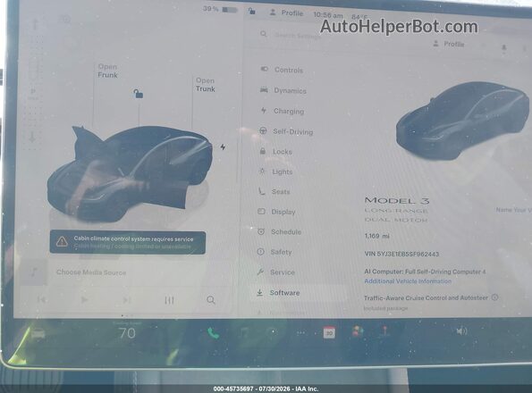Tap the car icon in bottom bar
The height and width of the screenshot is (393, 532).
[38, 334]
